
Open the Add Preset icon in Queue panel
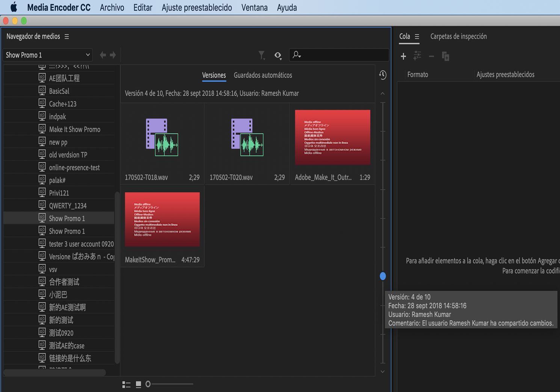[x=417, y=56]
